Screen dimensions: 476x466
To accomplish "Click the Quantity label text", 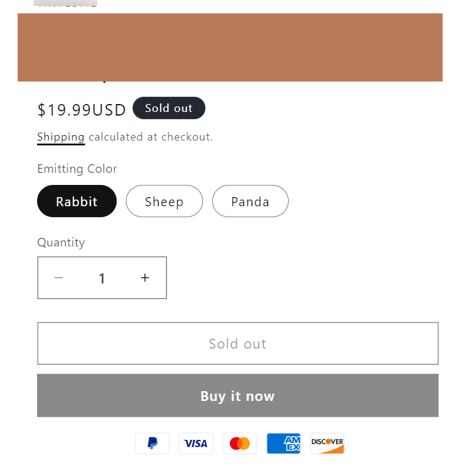I will coord(61,242).
